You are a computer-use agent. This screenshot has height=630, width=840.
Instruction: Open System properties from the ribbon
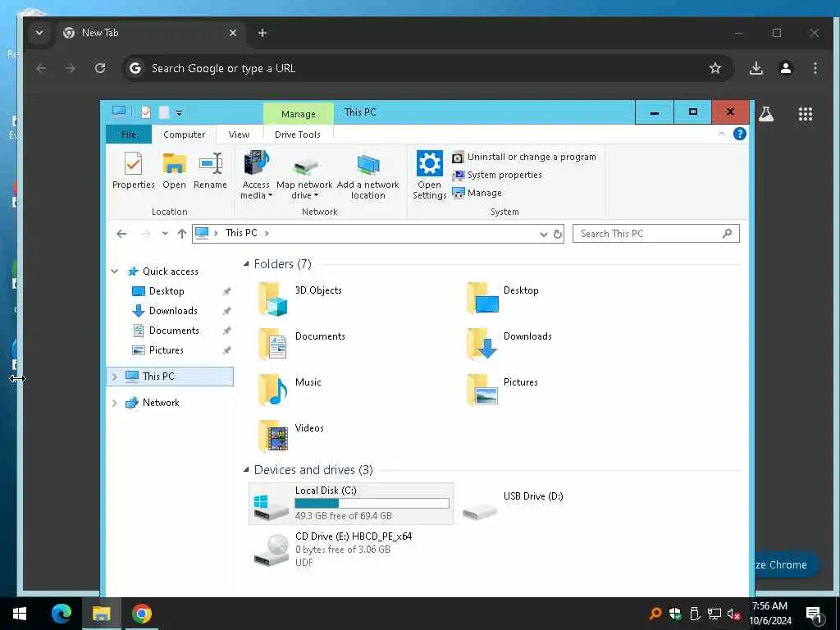pyautogui.click(x=497, y=176)
